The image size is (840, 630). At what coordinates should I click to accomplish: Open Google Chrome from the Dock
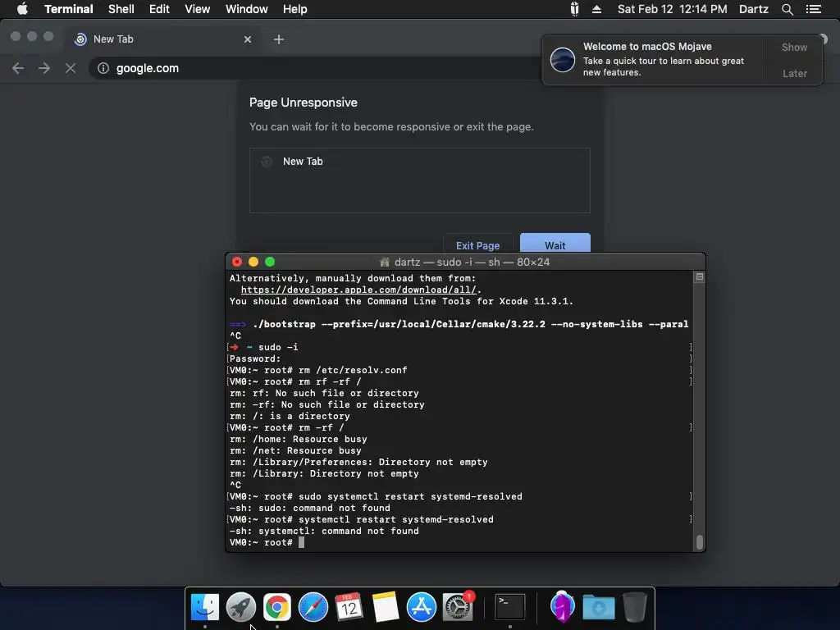click(277, 607)
